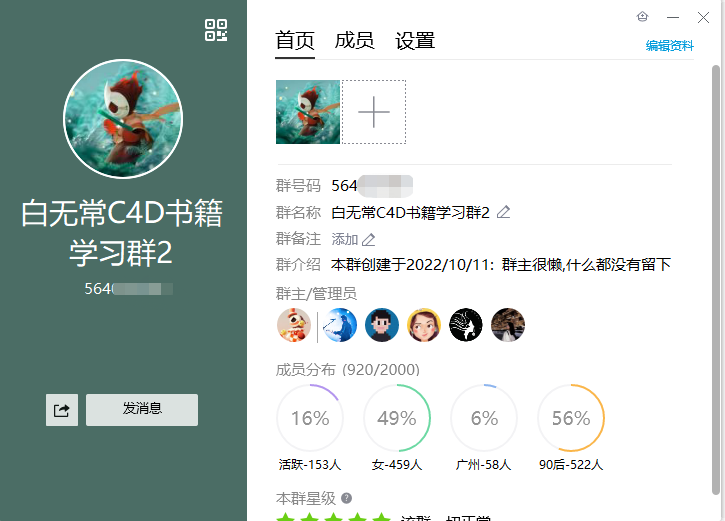Image resolution: width=725 pixels, height=521 pixels.
Task: Open the pixel-character admin avatar
Action: pyautogui.click(x=382, y=325)
